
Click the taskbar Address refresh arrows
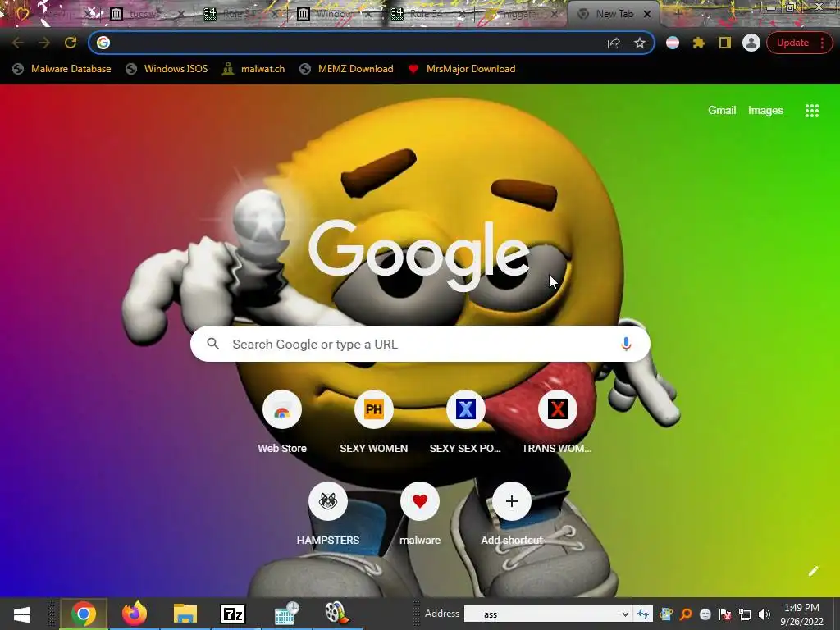pyautogui.click(x=643, y=614)
